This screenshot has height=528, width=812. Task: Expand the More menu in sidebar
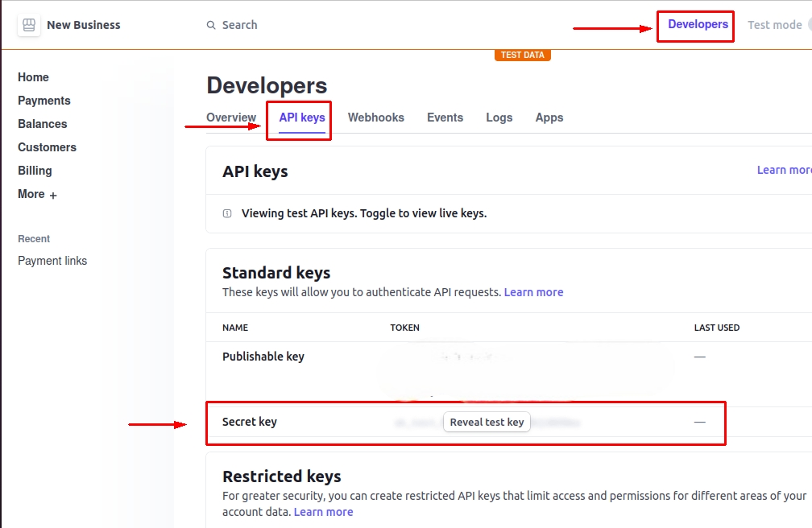[37, 194]
